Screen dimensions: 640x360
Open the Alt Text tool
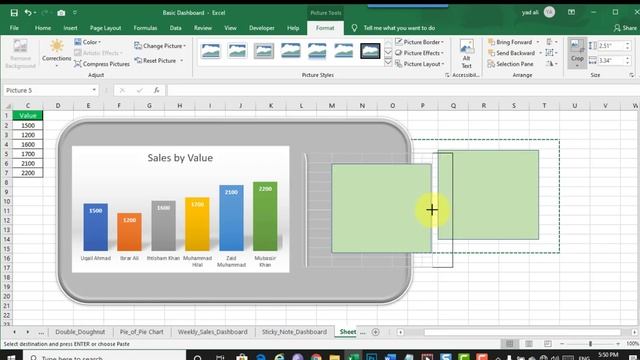(467, 53)
